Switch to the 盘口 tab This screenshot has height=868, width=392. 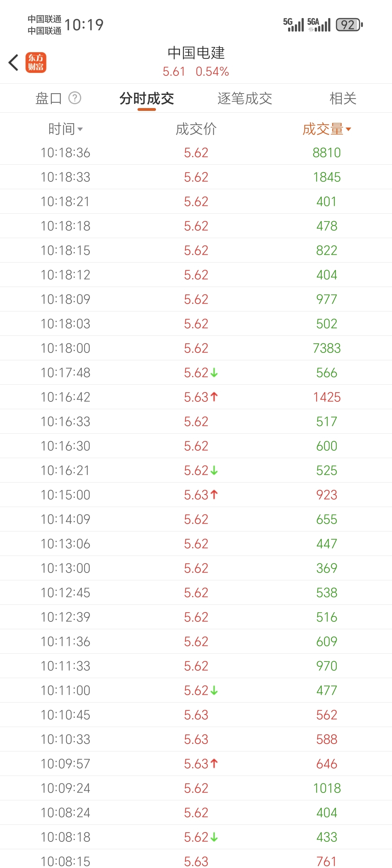pos(49,98)
